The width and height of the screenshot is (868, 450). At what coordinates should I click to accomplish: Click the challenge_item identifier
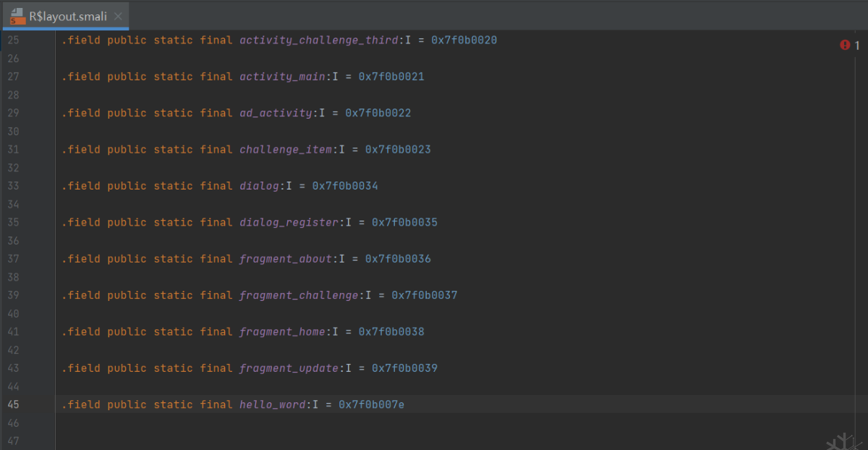click(286, 150)
